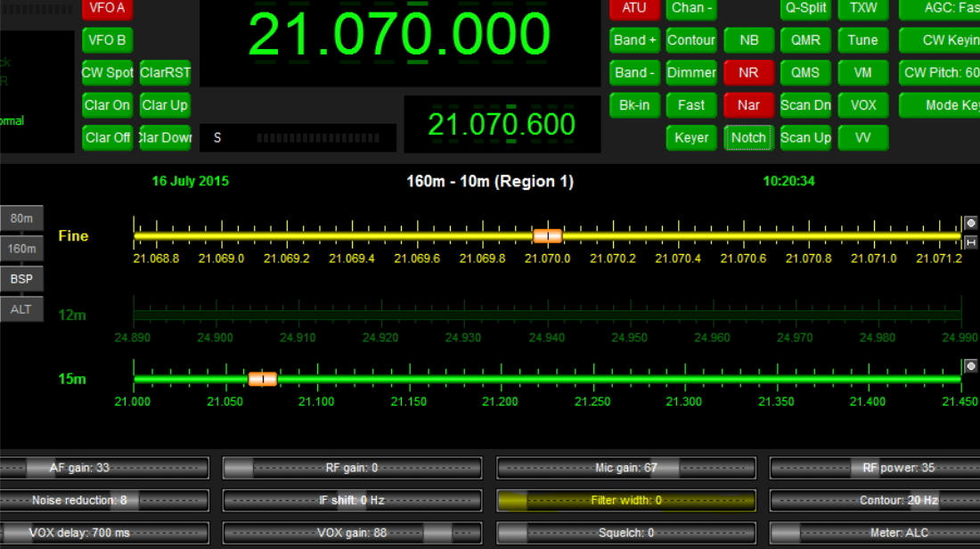This screenshot has width=980, height=549.
Task: Select the ALT tab
Action: pyautogui.click(x=21, y=309)
